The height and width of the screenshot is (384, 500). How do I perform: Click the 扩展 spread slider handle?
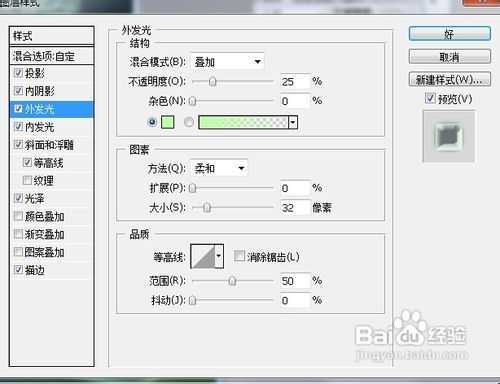click(x=192, y=188)
